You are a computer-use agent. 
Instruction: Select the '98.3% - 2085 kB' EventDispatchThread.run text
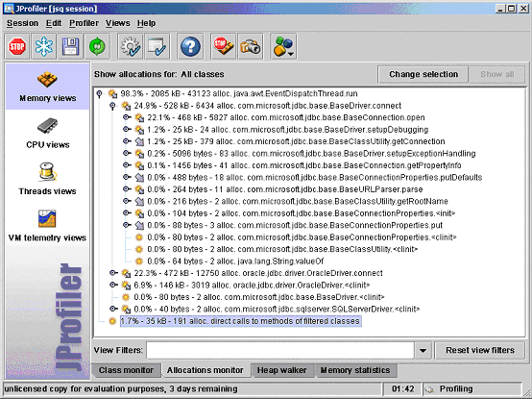click(239, 93)
